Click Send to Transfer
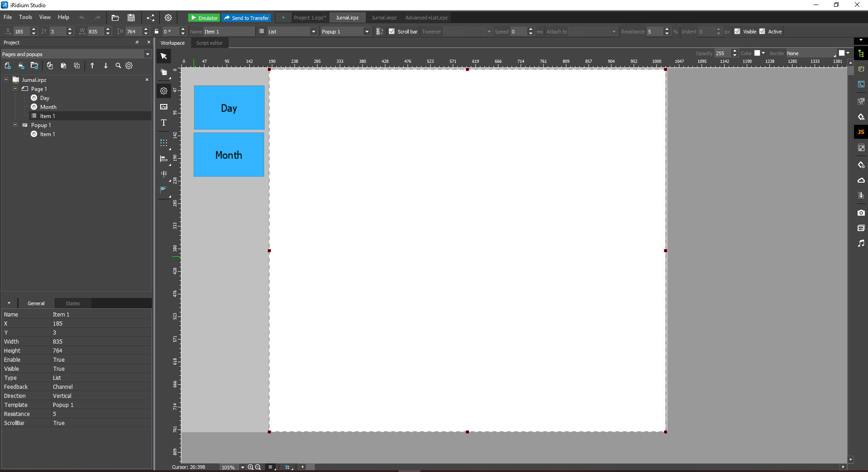The width and height of the screenshot is (868, 472). (x=246, y=18)
